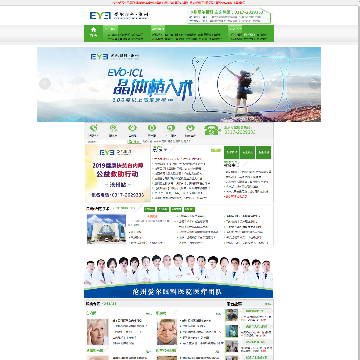The image size is (360, 360).
Task: Click the hotline phone number beside telephone icon
Action: point(240,132)
